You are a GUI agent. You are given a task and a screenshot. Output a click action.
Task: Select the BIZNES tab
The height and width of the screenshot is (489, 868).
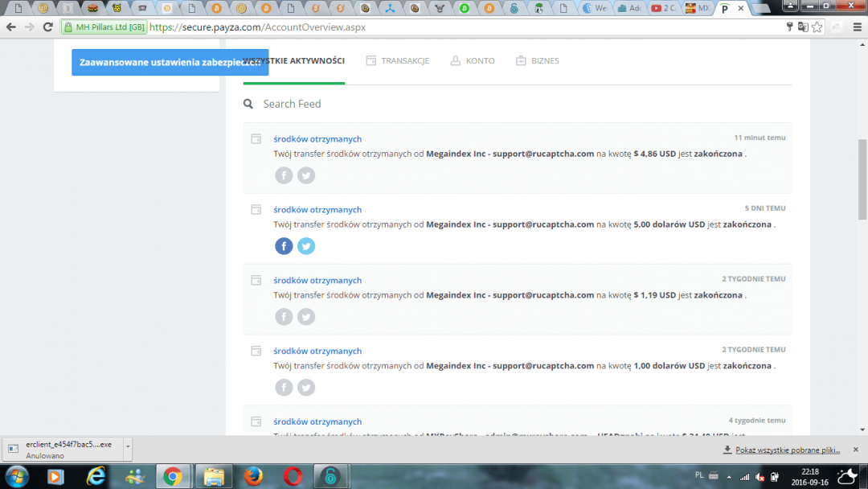pyautogui.click(x=537, y=61)
